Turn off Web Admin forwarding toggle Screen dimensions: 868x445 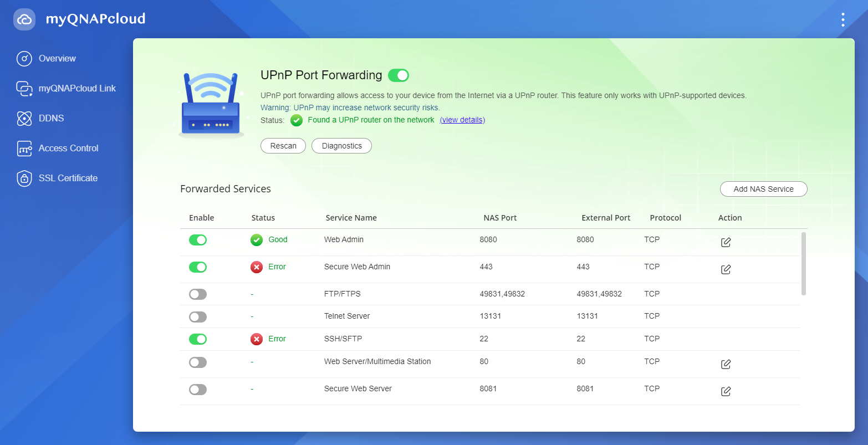[x=198, y=240]
